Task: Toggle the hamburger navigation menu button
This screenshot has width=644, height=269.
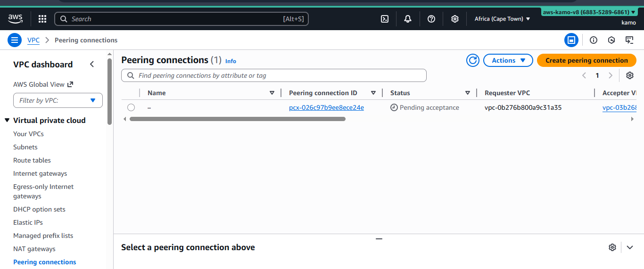Action: click(x=15, y=40)
